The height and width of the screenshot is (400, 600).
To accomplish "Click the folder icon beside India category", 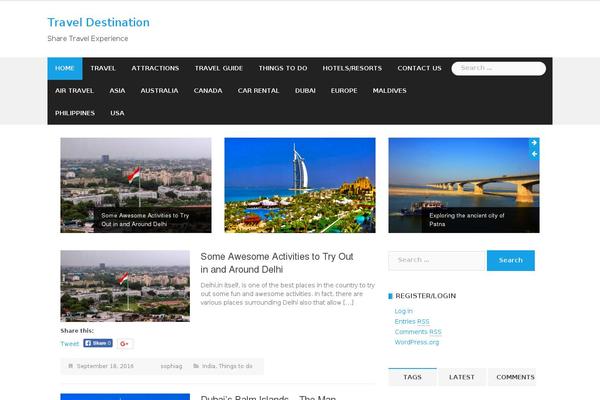I will pos(196,366).
